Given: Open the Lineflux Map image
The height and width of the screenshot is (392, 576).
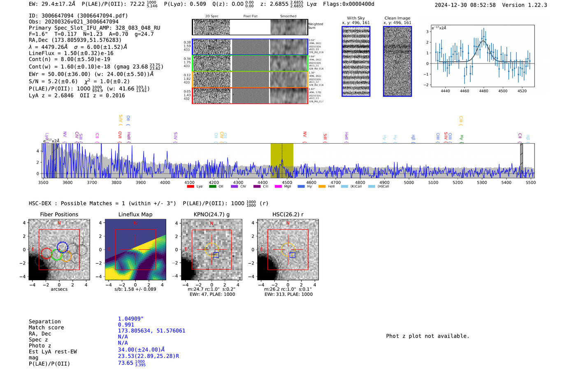Looking at the screenshot, I should pos(135,250).
